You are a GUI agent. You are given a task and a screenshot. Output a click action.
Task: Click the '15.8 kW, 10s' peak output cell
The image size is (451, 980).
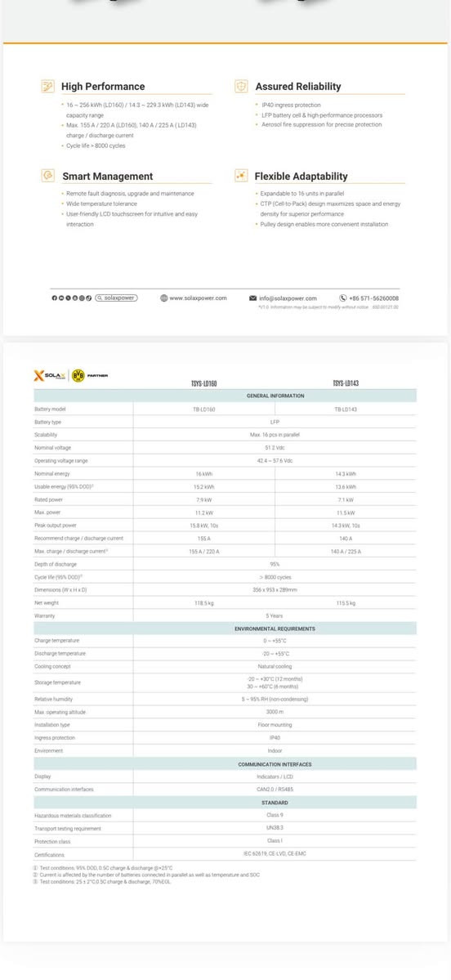(203, 526)
